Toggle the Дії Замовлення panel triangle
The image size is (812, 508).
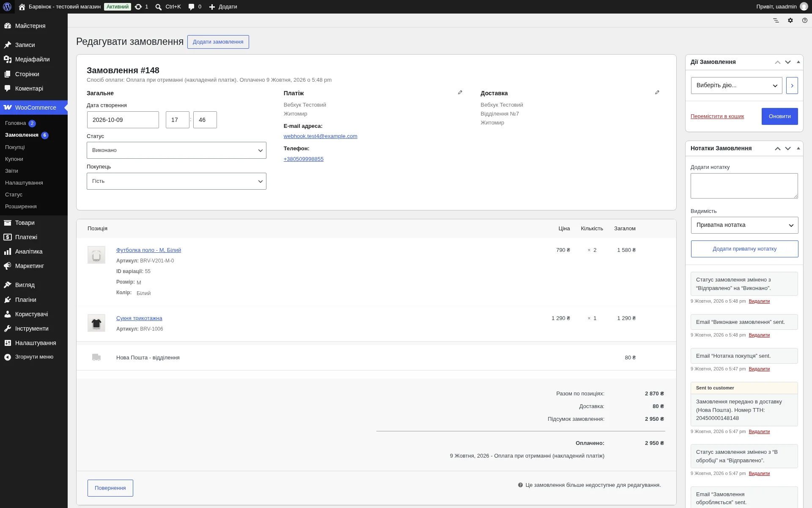point(798,62)
